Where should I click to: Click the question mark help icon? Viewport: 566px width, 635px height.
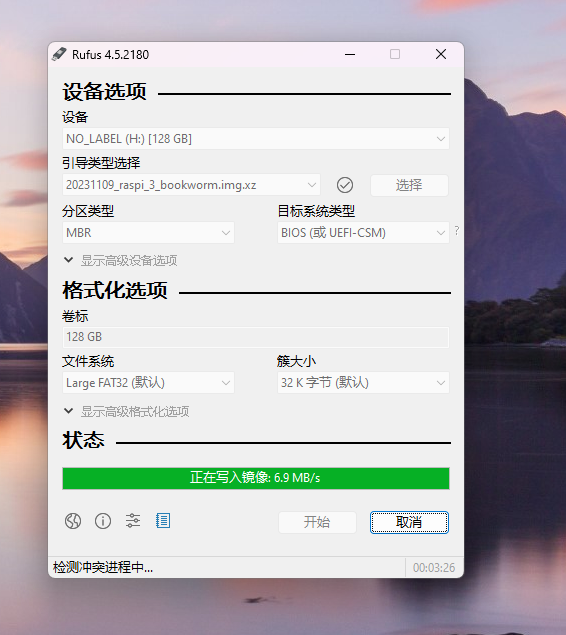point(457,231)
